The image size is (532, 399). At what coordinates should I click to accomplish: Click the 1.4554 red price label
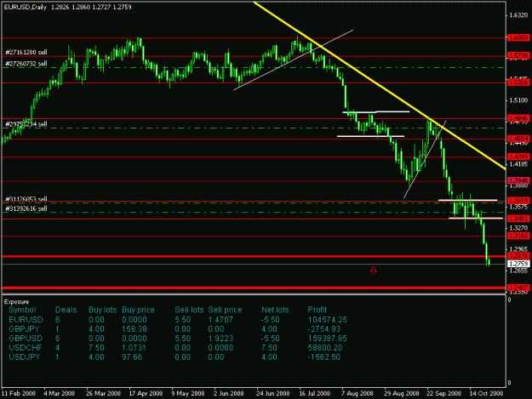coord(518,139)
